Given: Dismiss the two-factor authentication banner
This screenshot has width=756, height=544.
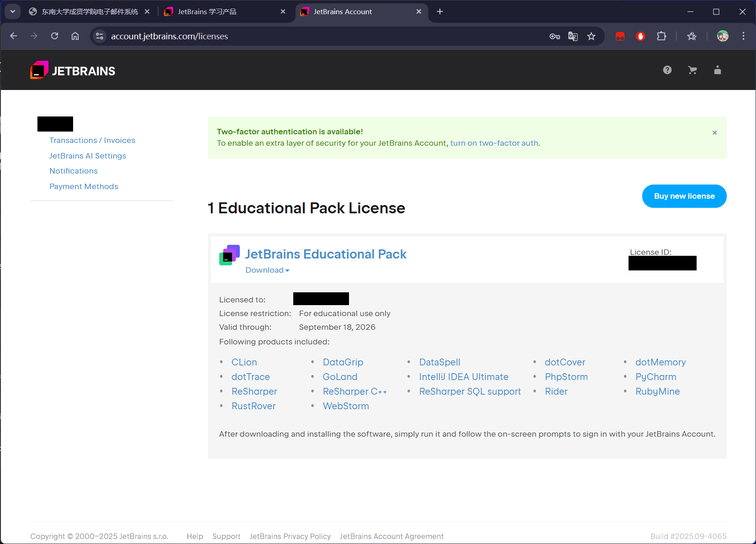Looking at the screenshot, I should pyautogui.click(x=714, y=133).
